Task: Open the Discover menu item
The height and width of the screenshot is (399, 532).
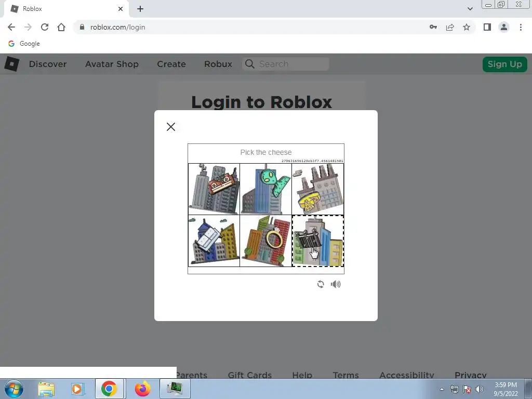Action: coord(47,64)
